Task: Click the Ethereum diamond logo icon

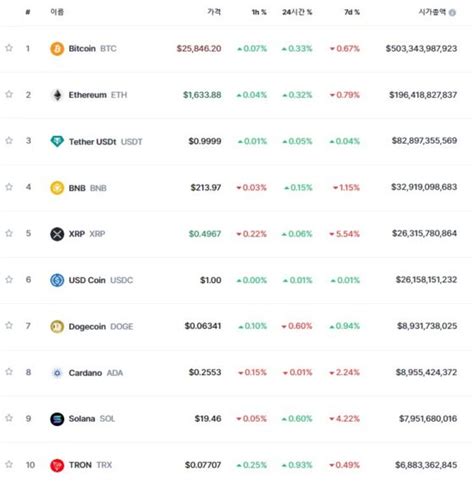Action: click(x=57, y=95)
